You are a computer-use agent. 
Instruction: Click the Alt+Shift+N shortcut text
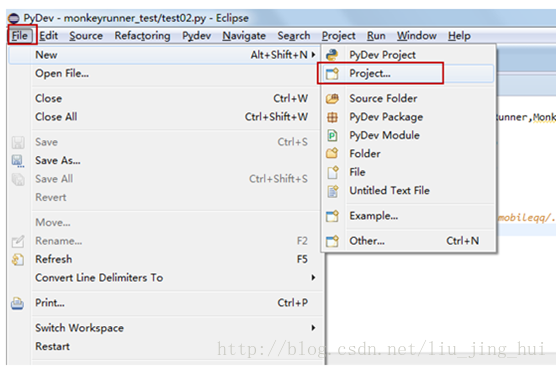[x=279, y=55]
